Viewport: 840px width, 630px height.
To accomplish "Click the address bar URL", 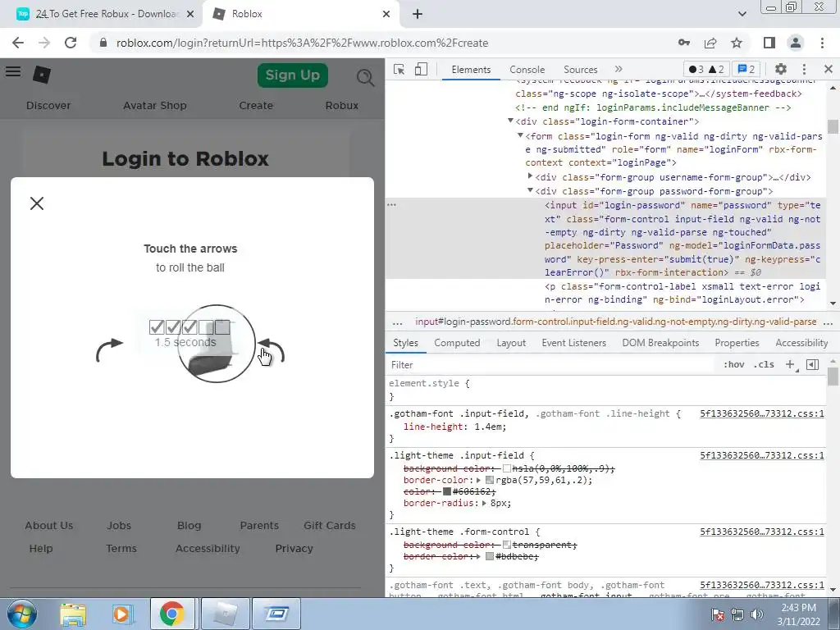I will 302,43.
